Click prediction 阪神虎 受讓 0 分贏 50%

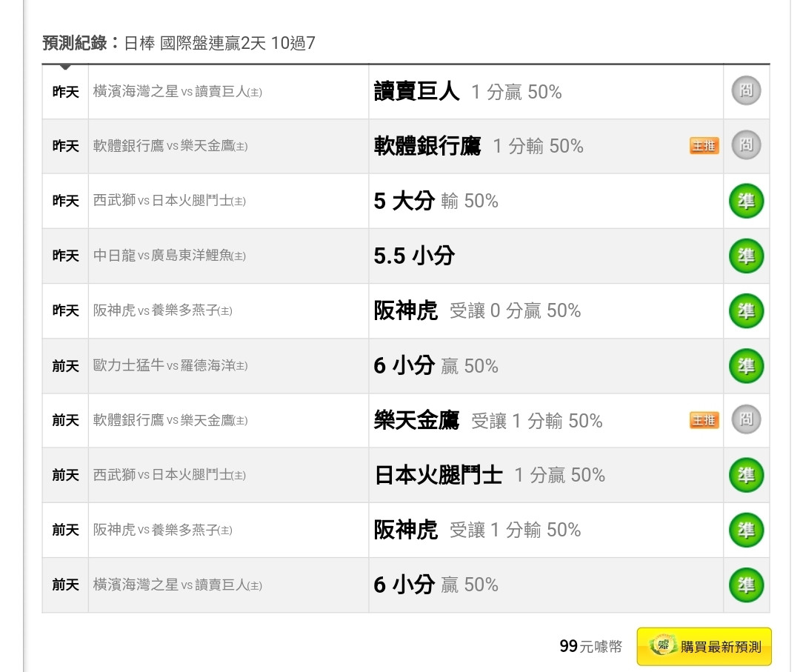click(x=477, y=310)
